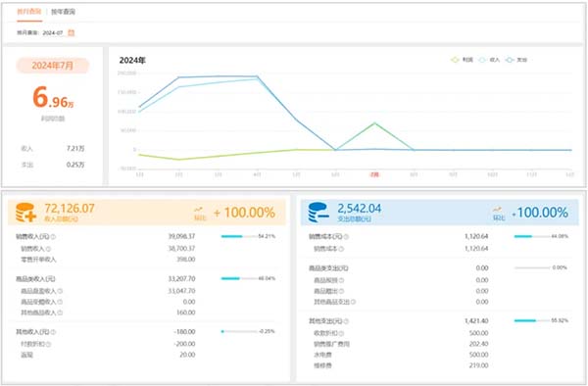Screen dimensions: 588x386
Task: Click the orange coin-stack plus income icon
Action: pos(25,213)
